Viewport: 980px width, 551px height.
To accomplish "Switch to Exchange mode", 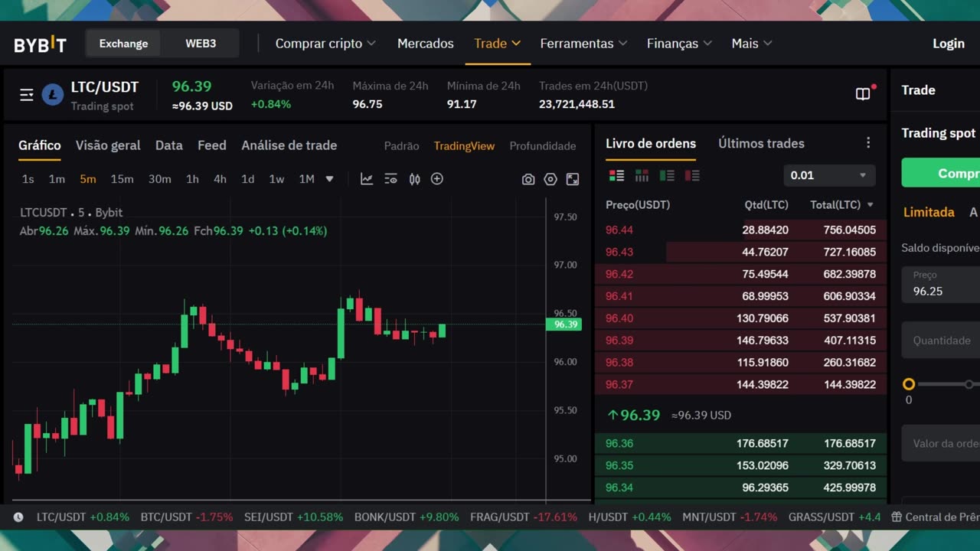I will click(123, 44).
